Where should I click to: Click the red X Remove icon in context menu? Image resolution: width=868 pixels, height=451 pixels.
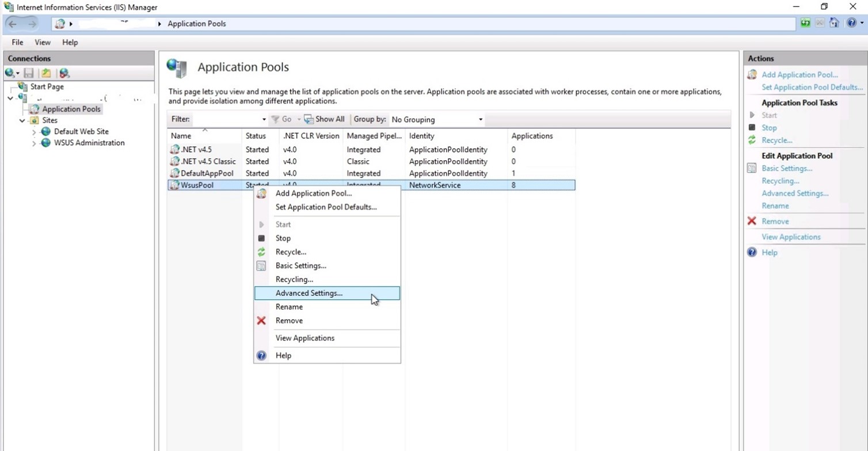pyautogui.click(x=261, y=320)
